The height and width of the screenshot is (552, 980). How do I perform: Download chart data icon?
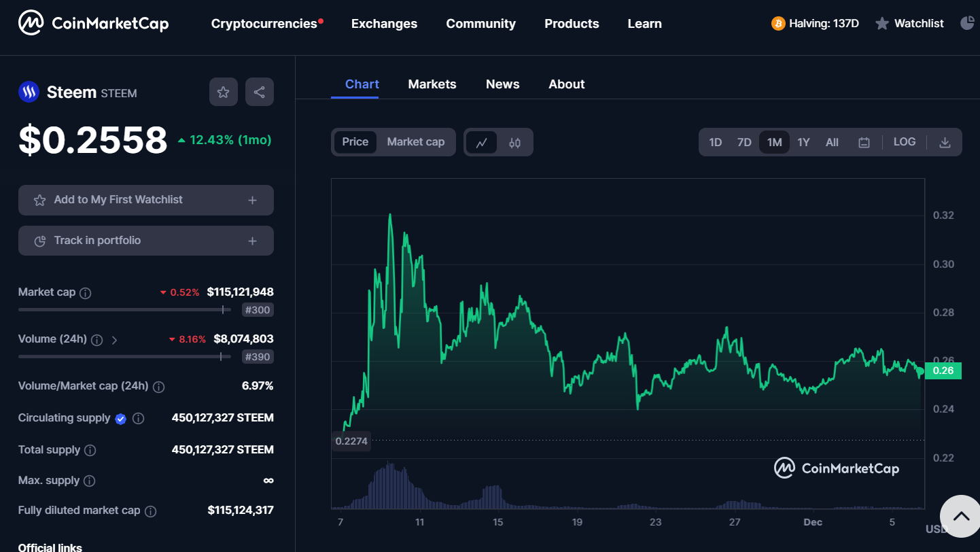[x=945, y=143]
